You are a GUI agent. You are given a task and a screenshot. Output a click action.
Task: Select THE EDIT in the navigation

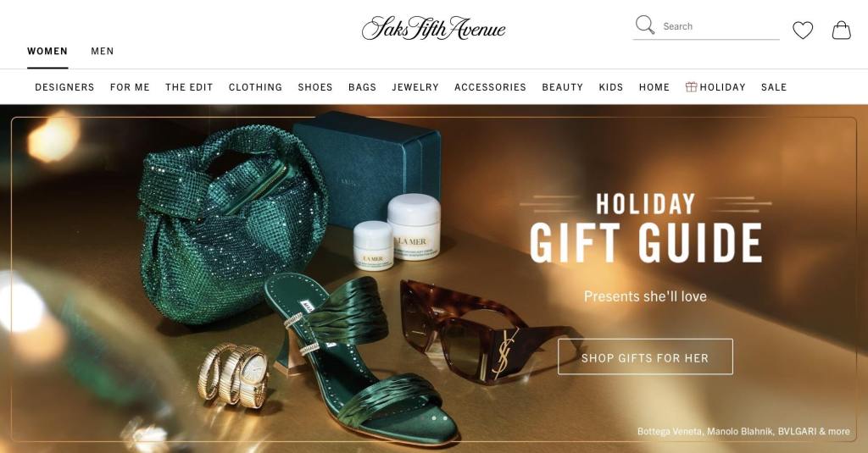[x=189, y=87]
